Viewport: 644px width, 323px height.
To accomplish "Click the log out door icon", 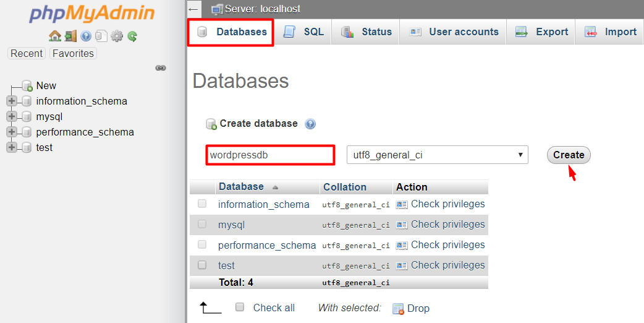I will (x=70, y=37).
